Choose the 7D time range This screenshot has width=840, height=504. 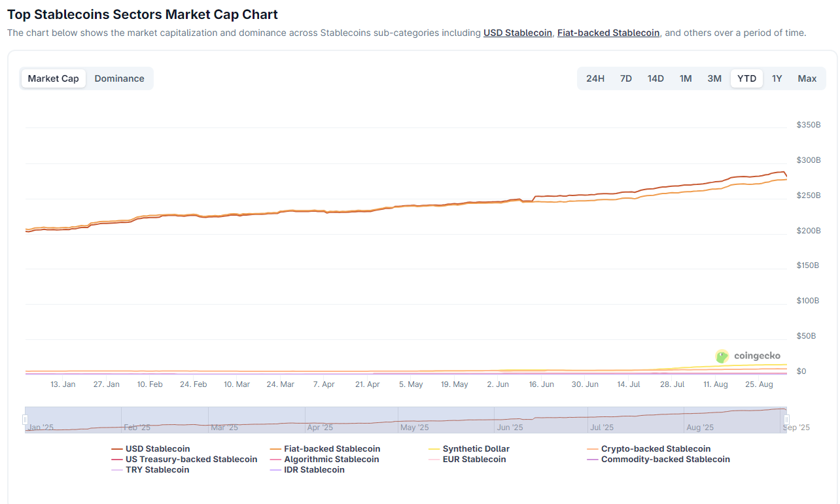[x=625, y=78]
